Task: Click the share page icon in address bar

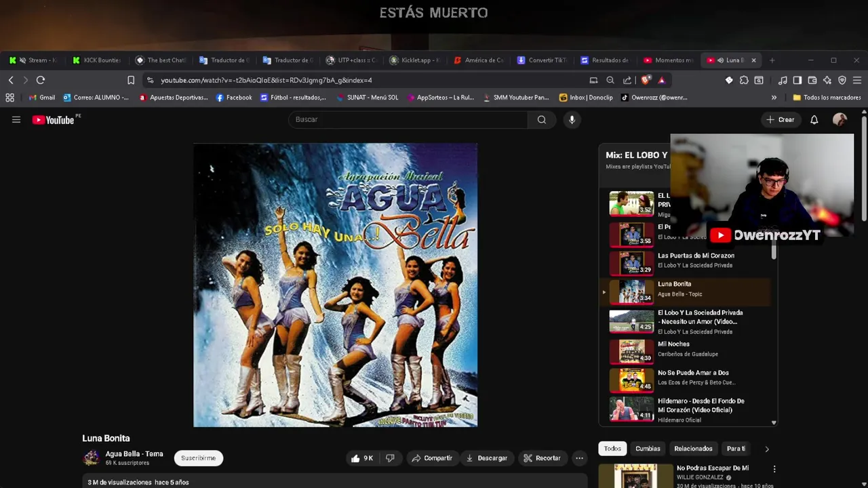Action: point(627,80)
